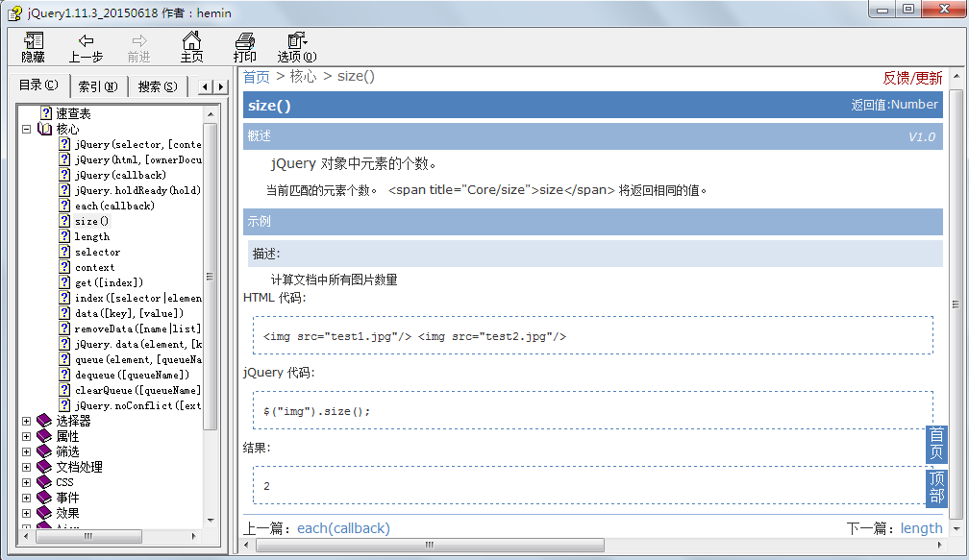Click the tree panel horizontal scrollbar thumb
Image resolution: width=969 pixels, height=560 pixels.
[88, 536]
